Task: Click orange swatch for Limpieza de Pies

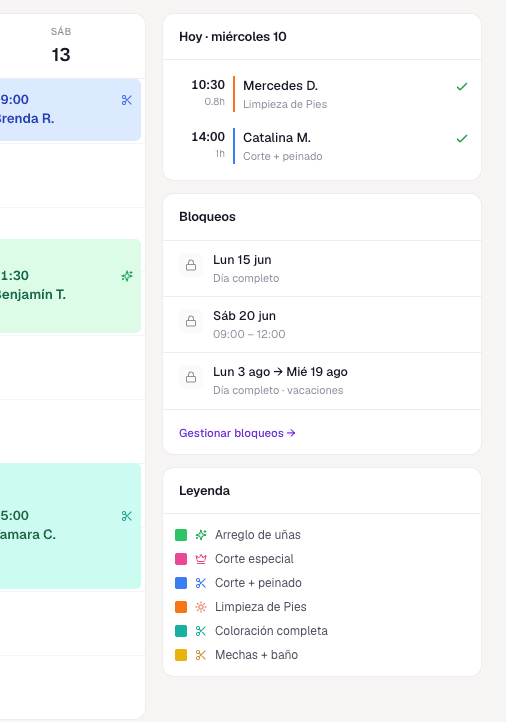Action: point(181,606)
